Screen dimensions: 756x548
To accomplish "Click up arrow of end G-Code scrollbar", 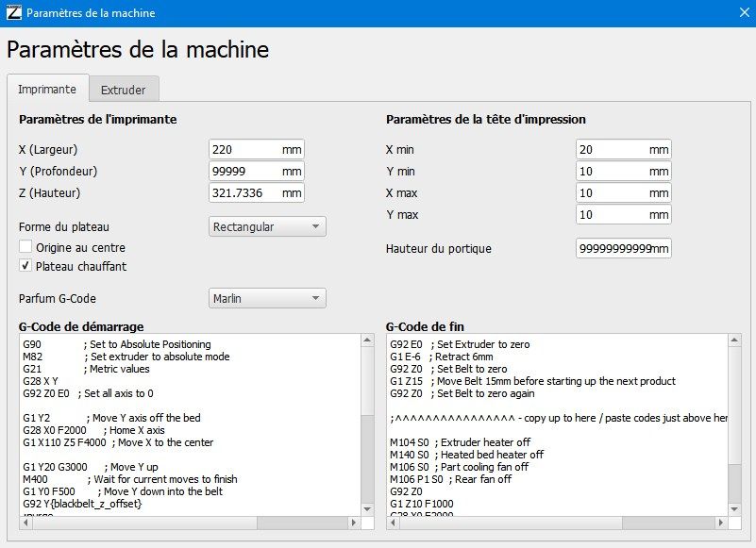I will [734, 340].
